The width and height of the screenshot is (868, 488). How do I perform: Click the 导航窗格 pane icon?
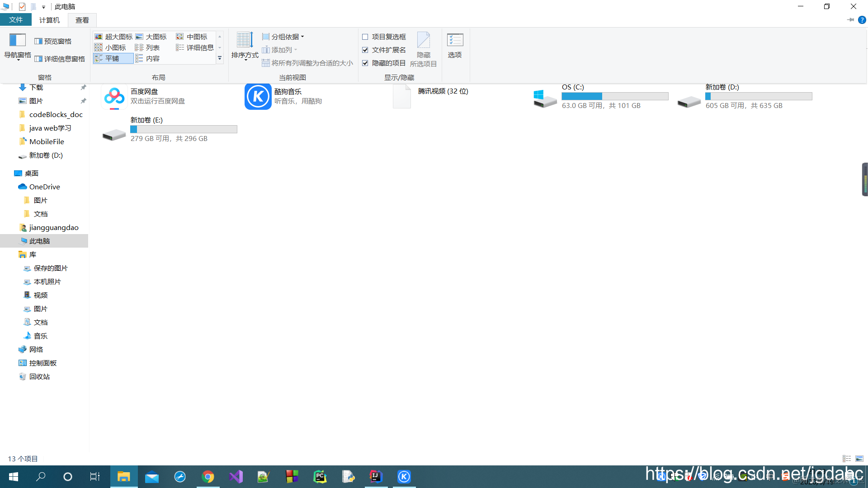[x=18, y=40]
